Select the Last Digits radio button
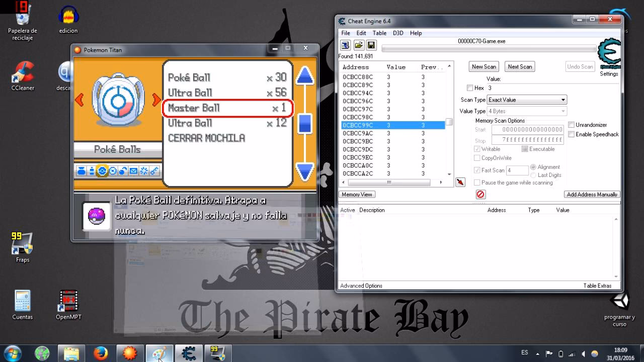Viewport: 644px width, 362px height. coord(533,175)
